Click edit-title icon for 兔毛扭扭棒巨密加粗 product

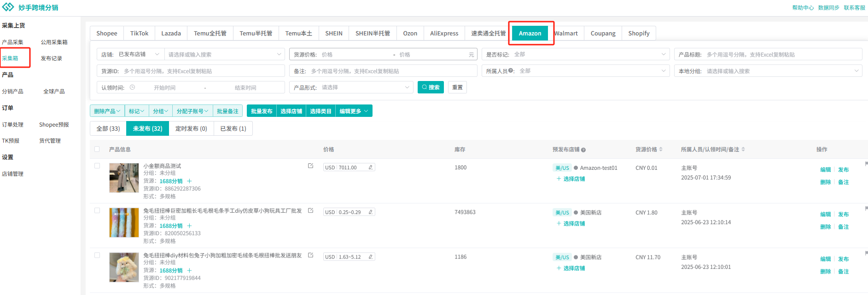click(311, 210)
